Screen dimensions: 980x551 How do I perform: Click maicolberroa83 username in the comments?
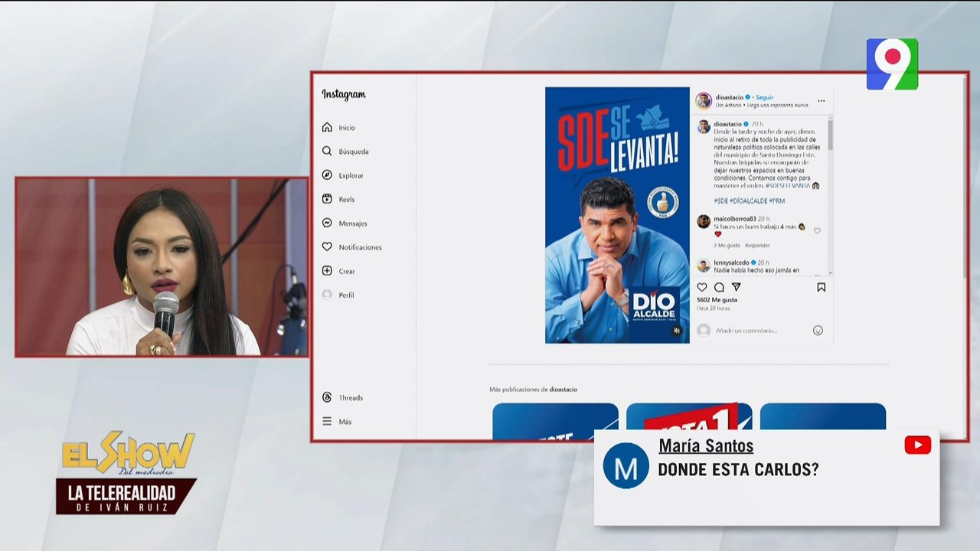(x=736, y=219)
